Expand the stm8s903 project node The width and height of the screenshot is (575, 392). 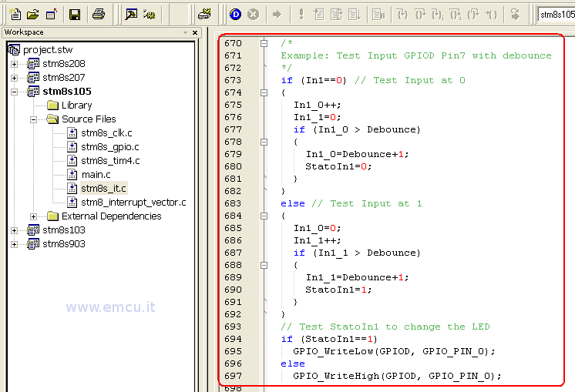click(14, 244)
